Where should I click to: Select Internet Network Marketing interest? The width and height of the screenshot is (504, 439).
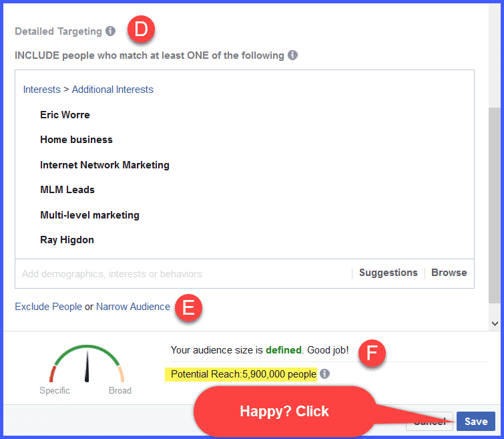coord(105,165)
